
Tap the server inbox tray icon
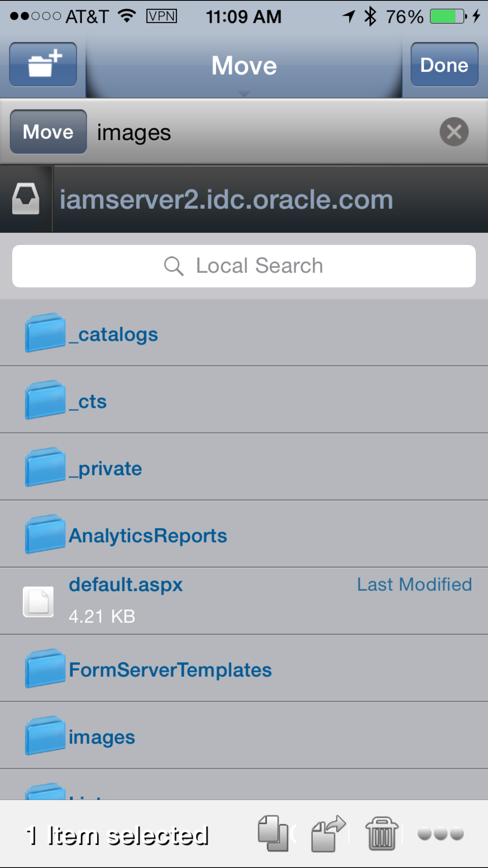tap(26, 199)
